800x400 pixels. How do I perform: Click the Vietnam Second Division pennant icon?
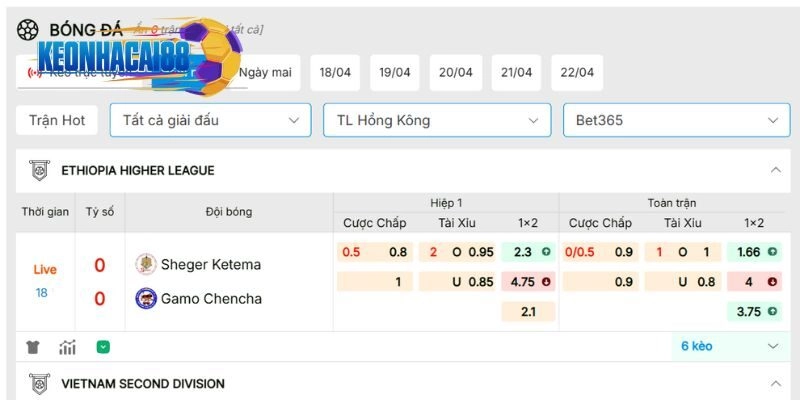(x=40, y=383)
